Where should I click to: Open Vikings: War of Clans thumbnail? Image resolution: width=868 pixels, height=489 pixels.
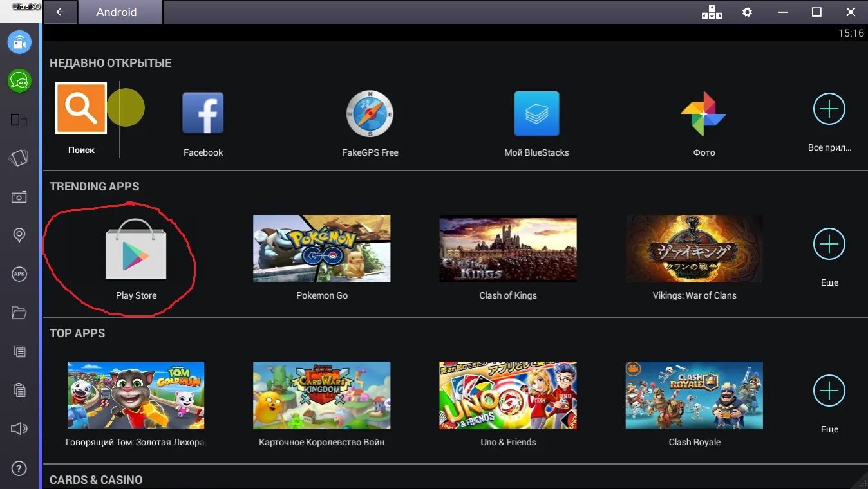tap(694, 248)
